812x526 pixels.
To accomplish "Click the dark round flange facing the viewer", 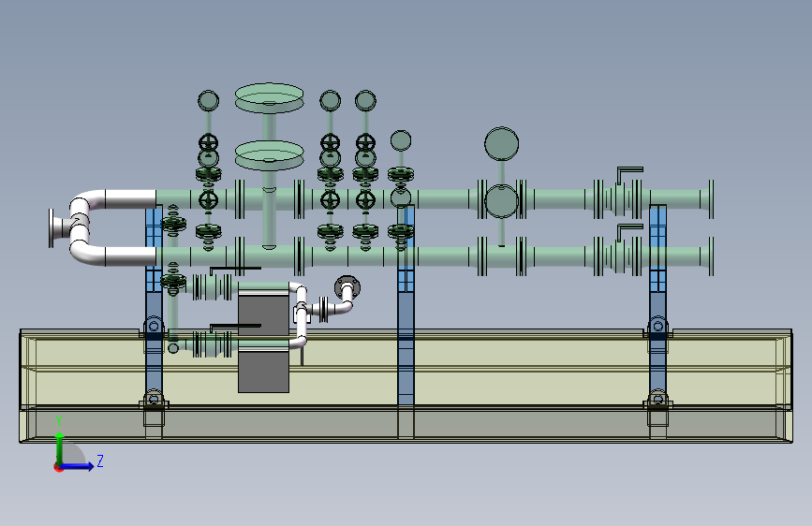I will [x=347, y=286].
